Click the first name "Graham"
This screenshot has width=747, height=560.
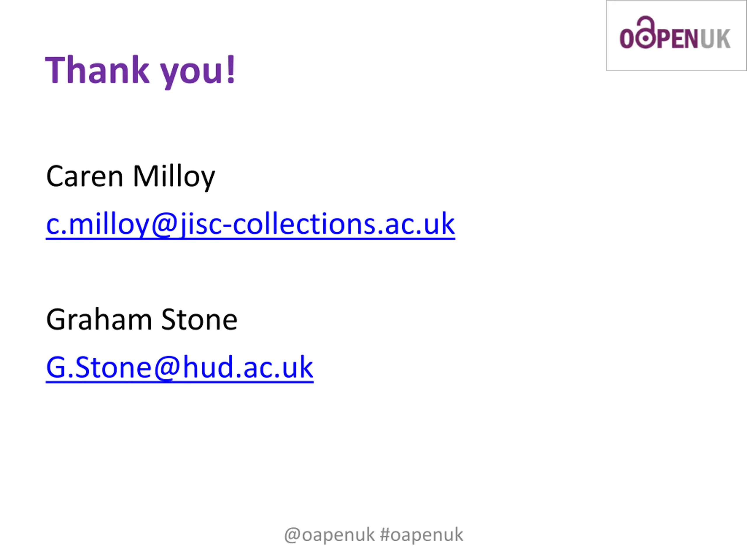[x=99, y=320]
